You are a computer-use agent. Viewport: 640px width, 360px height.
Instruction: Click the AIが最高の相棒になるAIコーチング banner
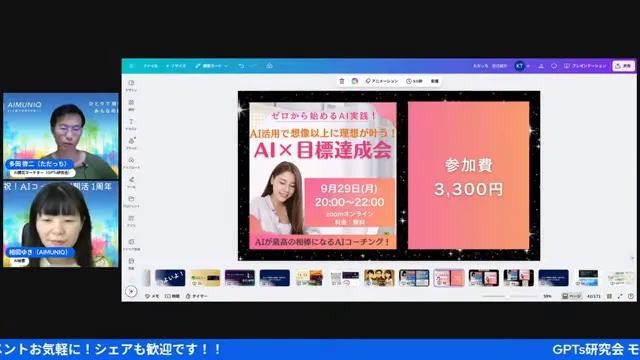pyautogui.click(x=322, y=242)
